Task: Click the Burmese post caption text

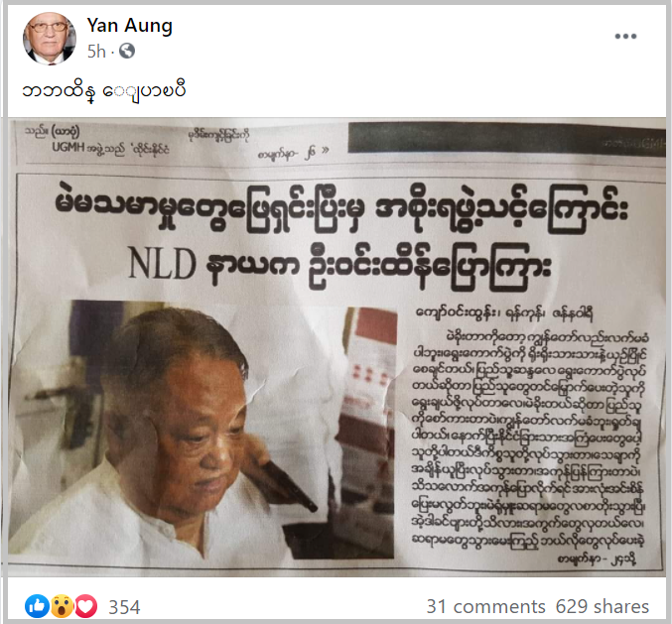Action: [x=104, y=91]
